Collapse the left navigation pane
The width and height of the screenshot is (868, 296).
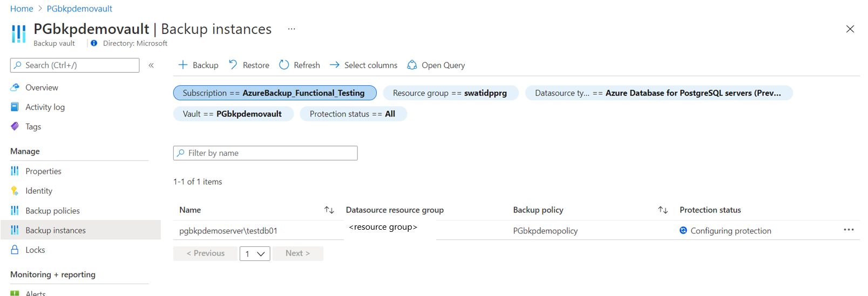[151, 65]
